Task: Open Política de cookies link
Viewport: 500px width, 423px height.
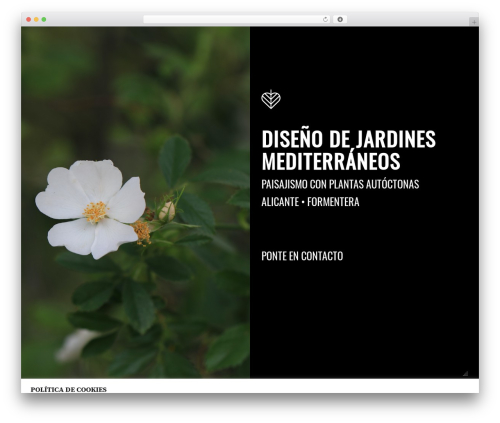Action: [x=69, y=389]
